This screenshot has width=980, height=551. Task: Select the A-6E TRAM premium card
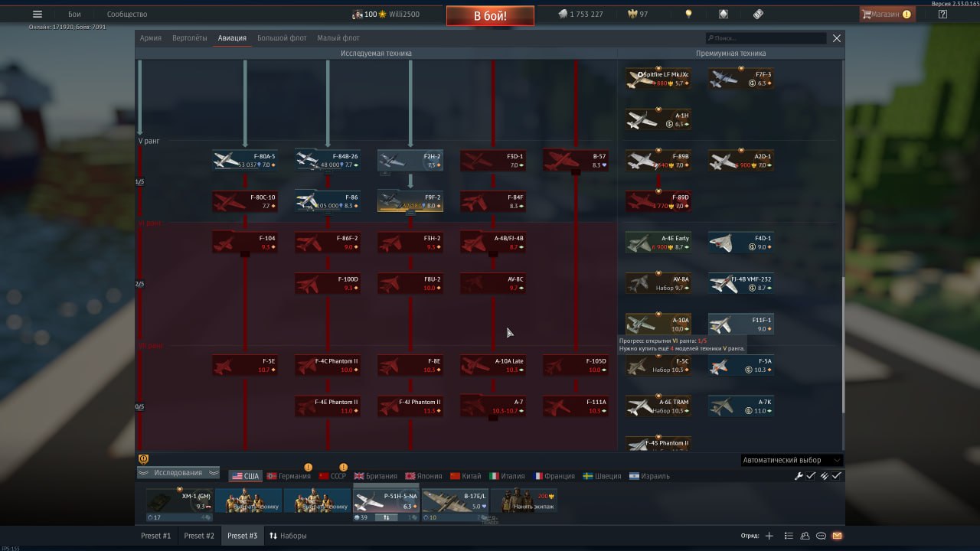658,406
